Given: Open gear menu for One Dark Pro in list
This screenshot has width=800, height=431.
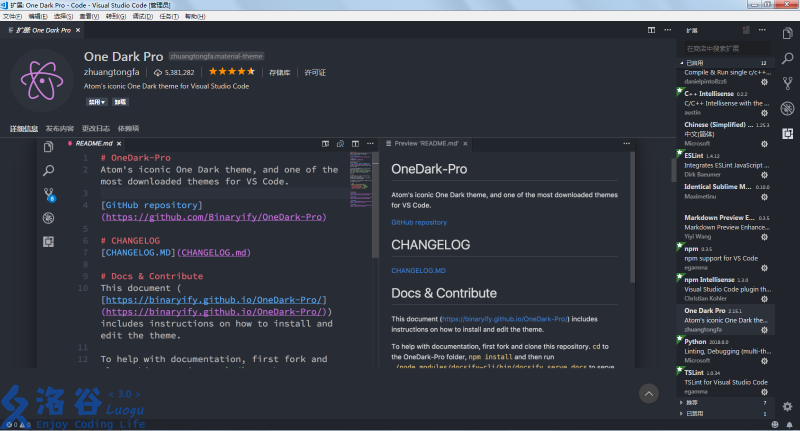Looking at the screenshot, I should (x=764, y=330).
